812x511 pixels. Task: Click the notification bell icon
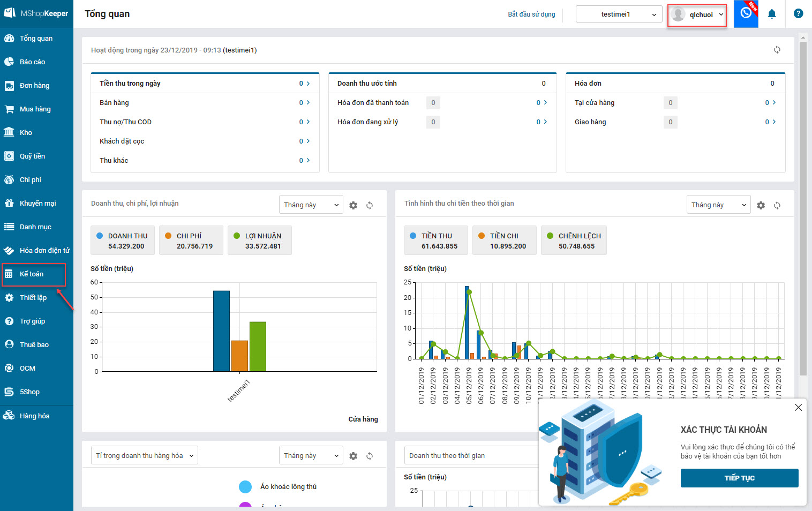(771, 14)
